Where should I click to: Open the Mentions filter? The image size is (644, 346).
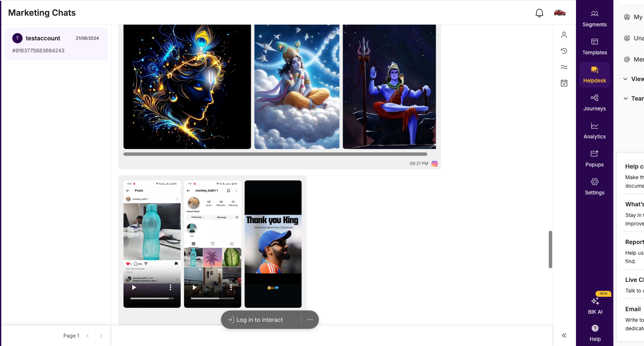(x=633, y=59)
